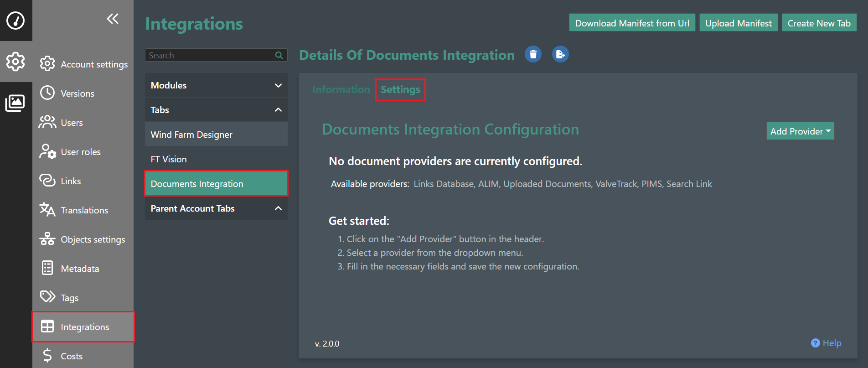Switch to the Information tab
This screenshot has width=868, height=368.
(341, 89)
